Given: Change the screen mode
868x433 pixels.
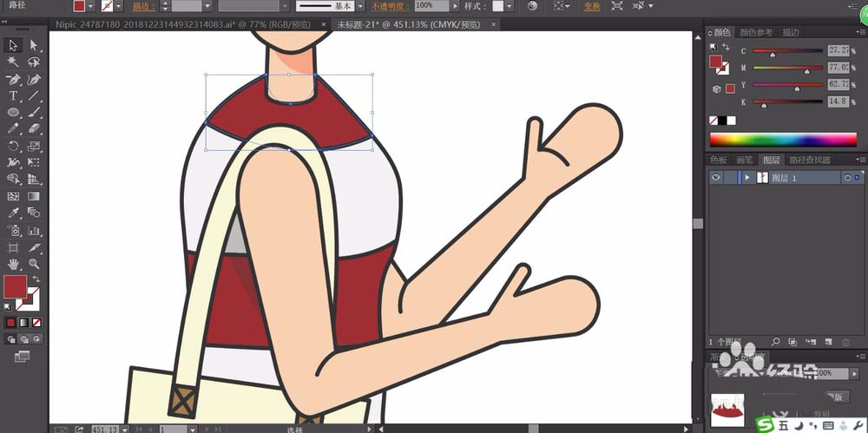Looking at the screenshot, I should 22,357.
